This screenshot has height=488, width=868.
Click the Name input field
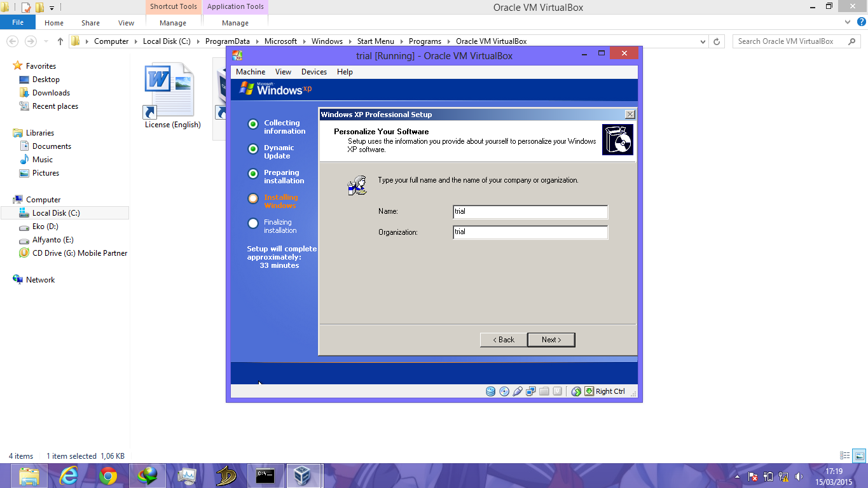(530, 211)
